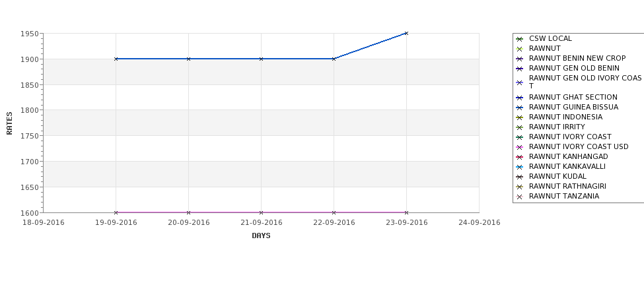Click the 1950 data point on 23-09-2016
Screen dimensions: 644x283
coord(406,33)
